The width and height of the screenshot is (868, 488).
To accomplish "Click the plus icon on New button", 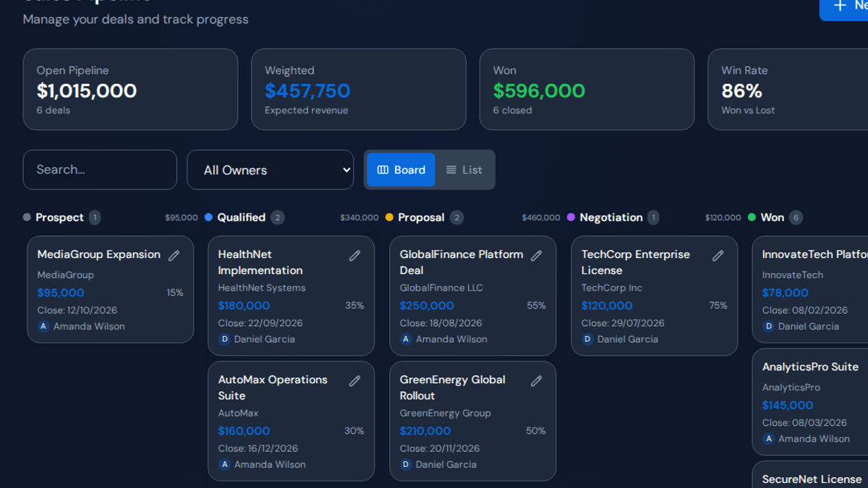I will coord(840,6).
